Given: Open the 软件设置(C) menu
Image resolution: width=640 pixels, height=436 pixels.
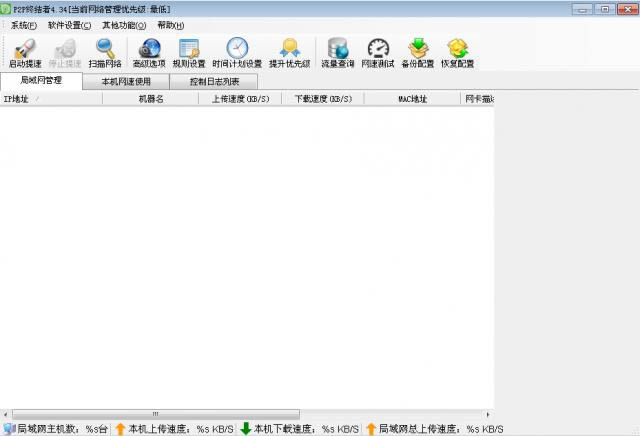Looking at the screenshot, I should [x=69, y=25].
